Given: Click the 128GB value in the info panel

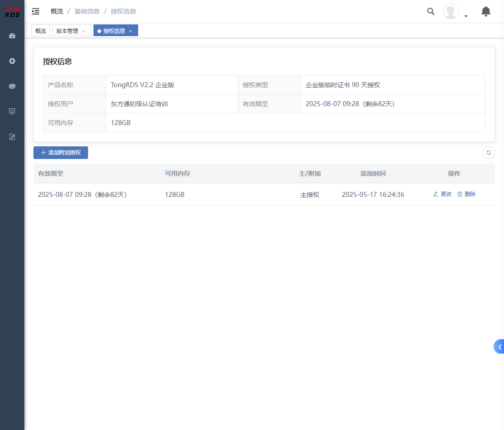Looking at the screenshot, I should click(121, 123).
